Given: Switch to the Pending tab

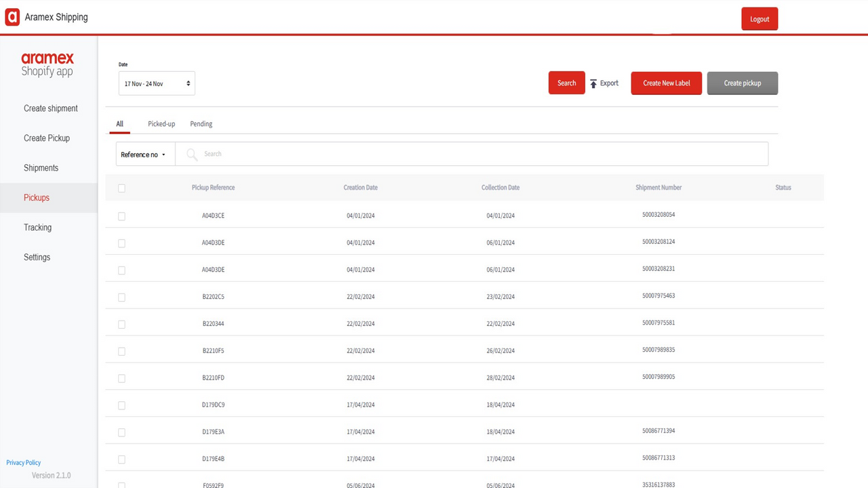Looking at the screenshot, I should 201,124.
